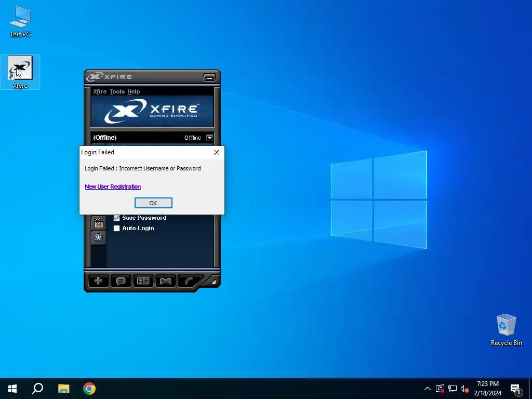Click the Login Failed error message text
The height and width of the screenshot is (399, 532).
tap(143, 168)
